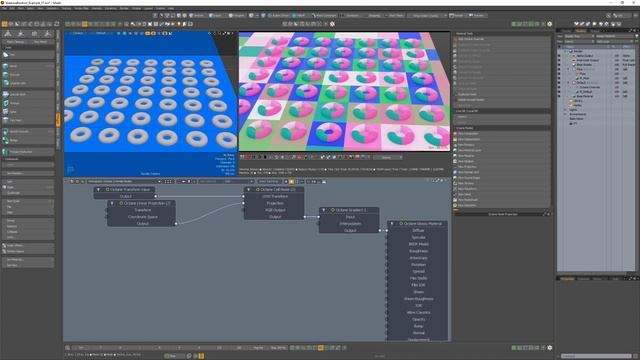The height and width of the screenshot is (360, 640).
Task: Toggle visibility eye for Base Shader row
Action: pyautogui.click(x=559, y=65)
